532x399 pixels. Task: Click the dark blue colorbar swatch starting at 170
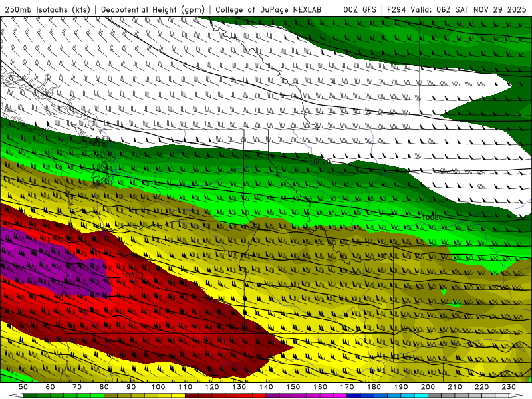point(354,396)
